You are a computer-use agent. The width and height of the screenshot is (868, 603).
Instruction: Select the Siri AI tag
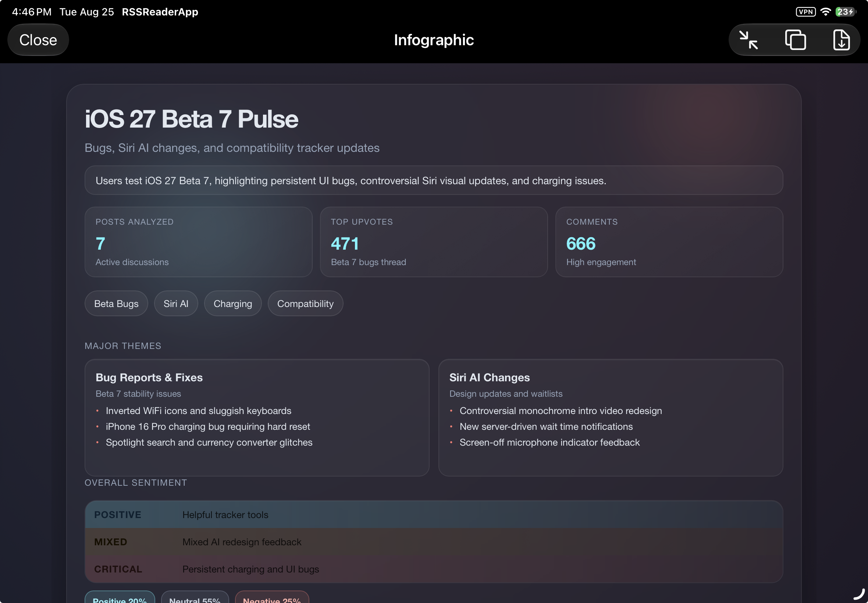coord(176,303)
